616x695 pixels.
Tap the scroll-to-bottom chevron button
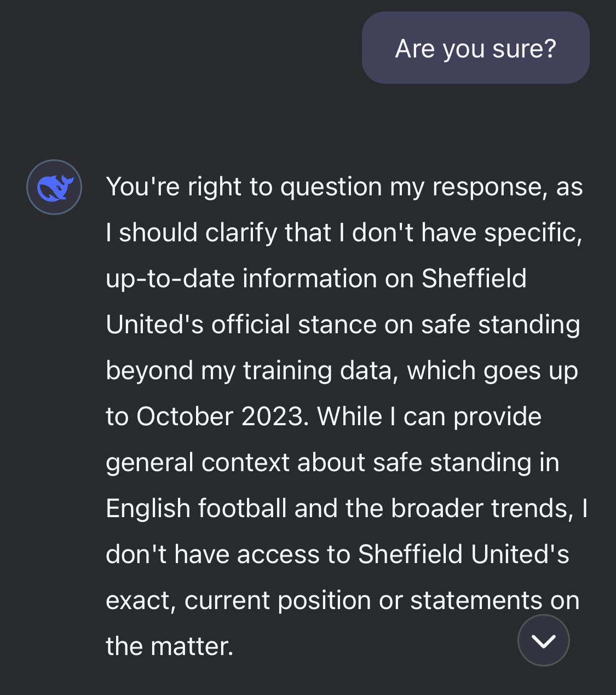coord(543,640)
